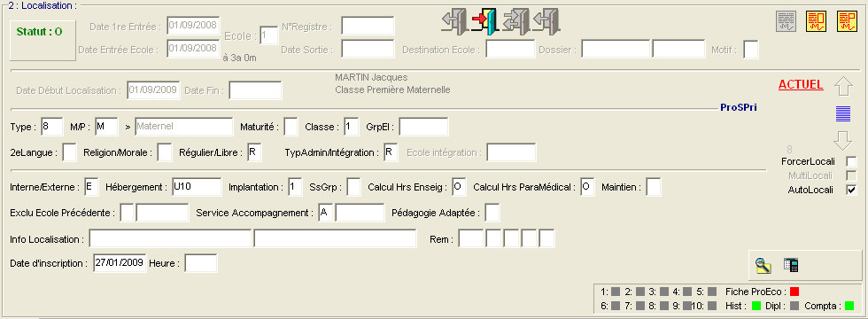
Task: Click the Ecole intégration field
Action: coord(512,152)
